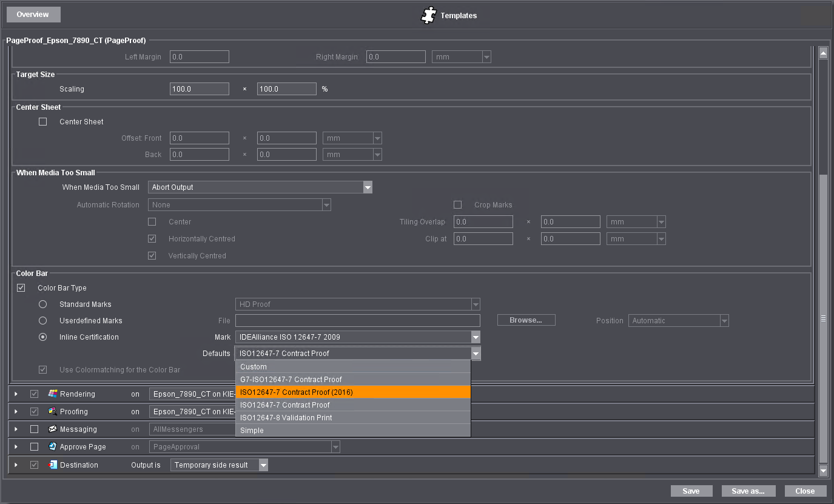Image resolution: width=834 pixels, height=504 pixels.
Task: Open the margin unit mm dropdown
Action: click(x=461, y=57)
